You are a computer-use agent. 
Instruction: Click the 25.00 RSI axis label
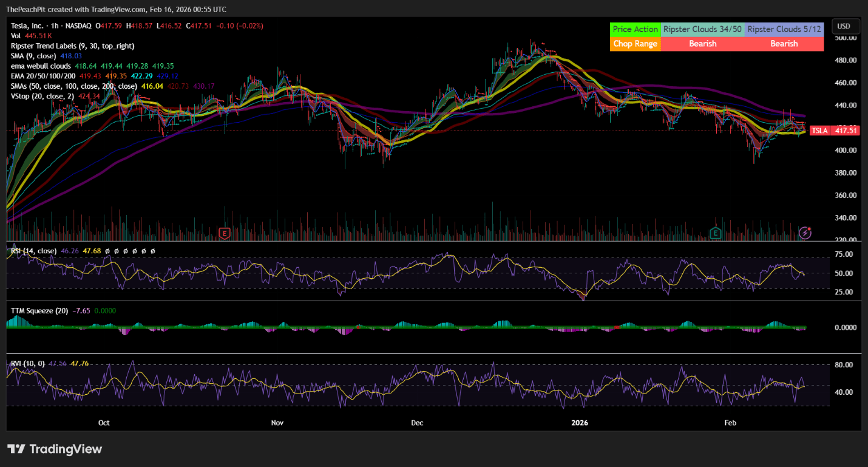[x=844, y=292]
